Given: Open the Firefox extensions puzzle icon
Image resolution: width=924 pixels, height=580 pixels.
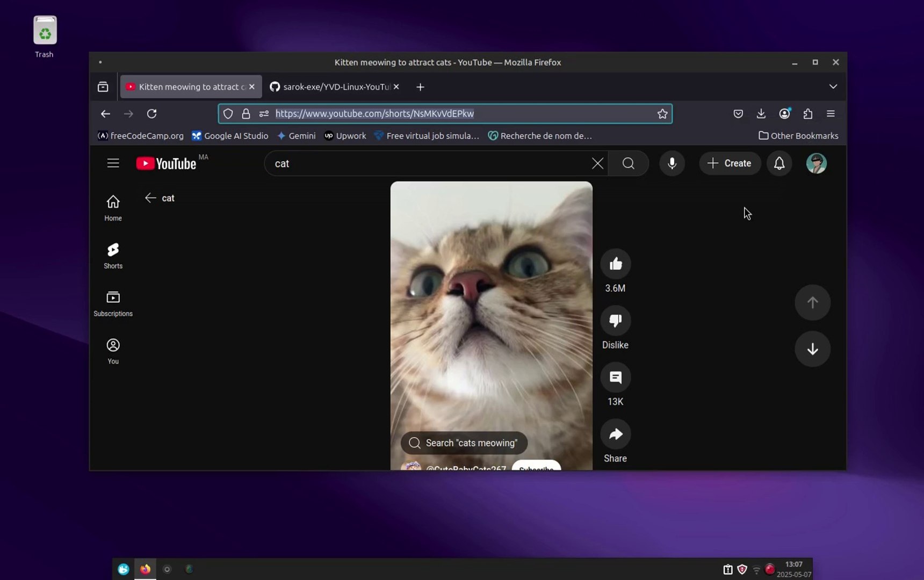Looking at the screenshot, I should pyautogui.click(x=807, y=113).
